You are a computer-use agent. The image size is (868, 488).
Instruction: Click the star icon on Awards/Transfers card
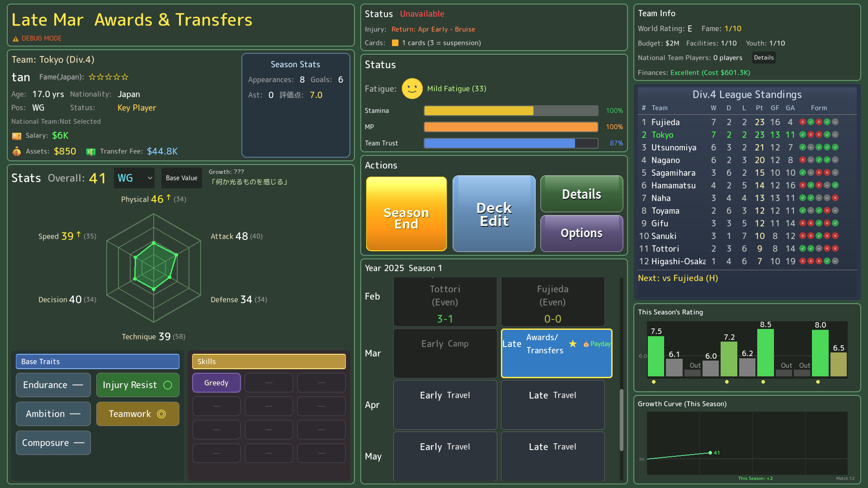pos(573,344)
